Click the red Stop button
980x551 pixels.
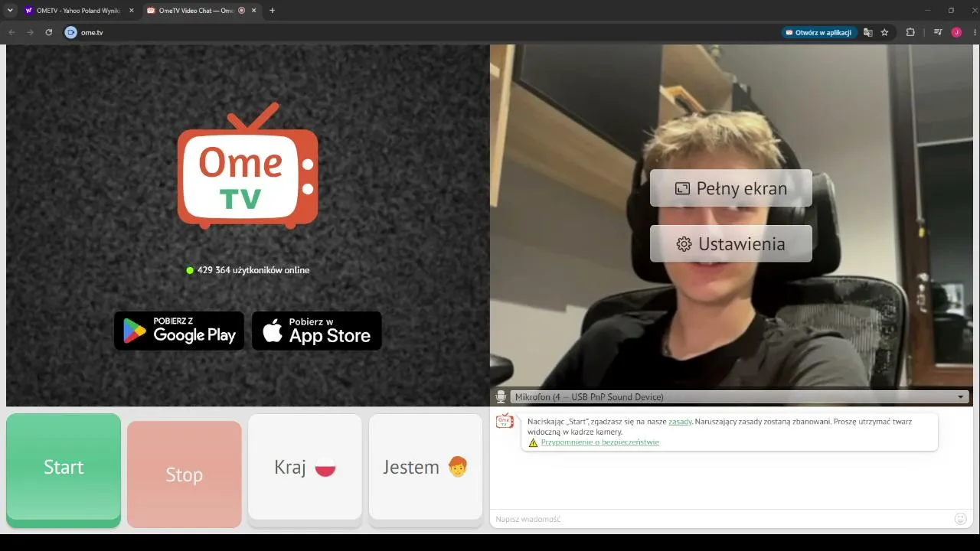click(x=185, y=474)
